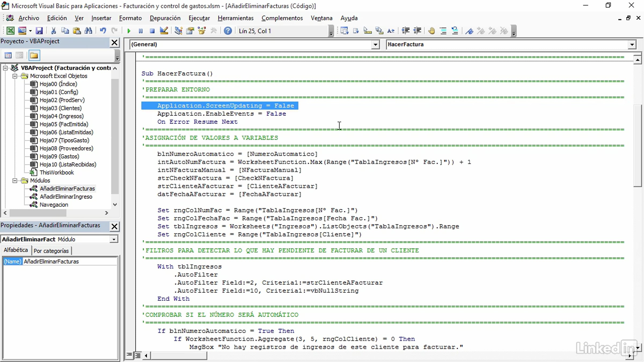Select Hoja09 (Gastos) in project tree
This screenshot has height=362, width=644.
click(59, 156)
